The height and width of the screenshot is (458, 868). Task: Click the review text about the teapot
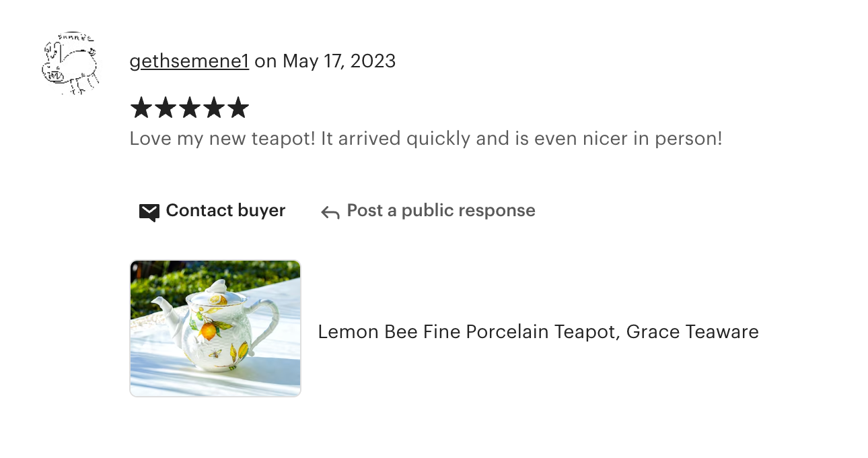coord(425,139)
